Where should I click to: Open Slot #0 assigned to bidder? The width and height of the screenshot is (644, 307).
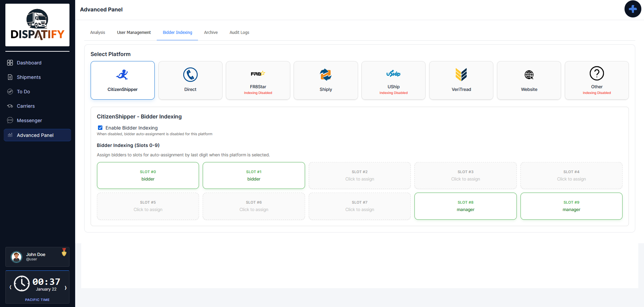pos(148,175)
